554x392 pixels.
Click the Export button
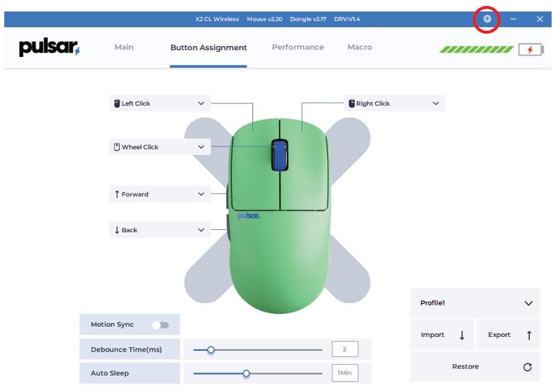click(x=508, y=335)
